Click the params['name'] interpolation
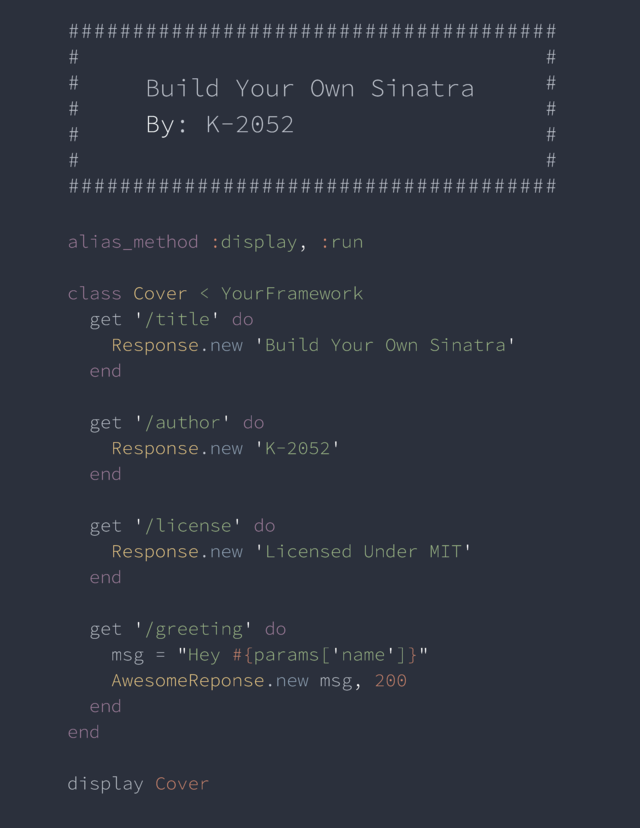The width and height of the screenshot is (640, 828). point(325,655)
